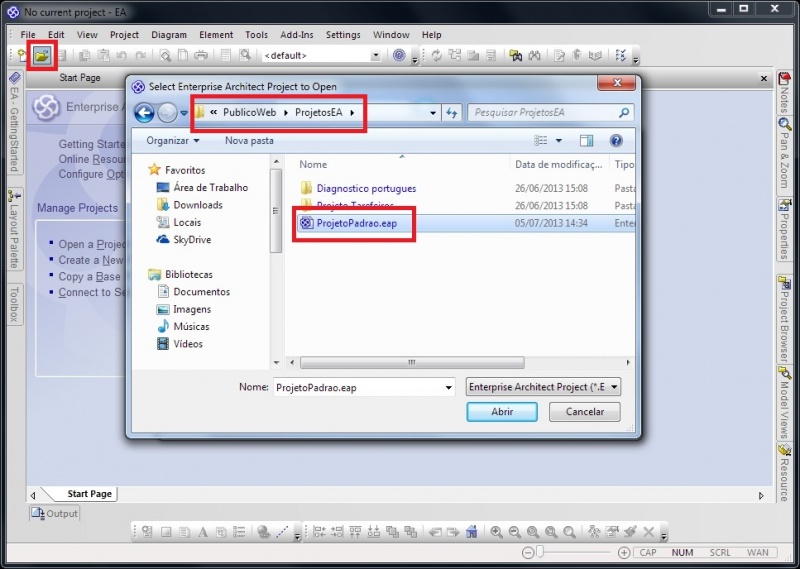Click the horizontal scrollbar in file list
This screenshot has width=800, height=569.
tap(412, 362)
